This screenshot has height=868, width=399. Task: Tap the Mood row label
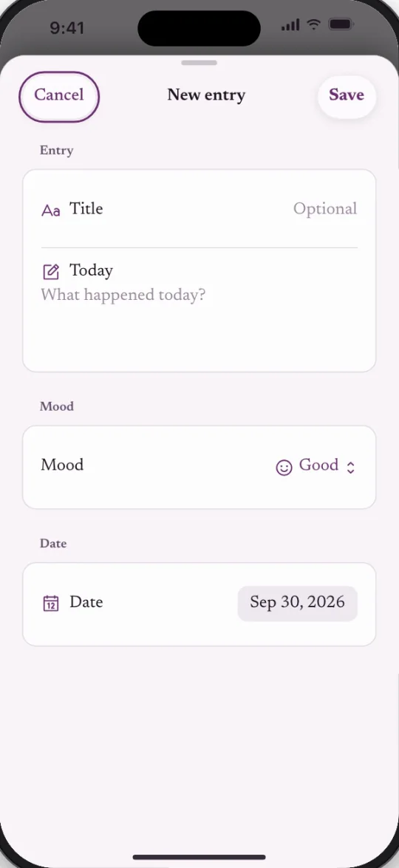[x=62, y=465]
